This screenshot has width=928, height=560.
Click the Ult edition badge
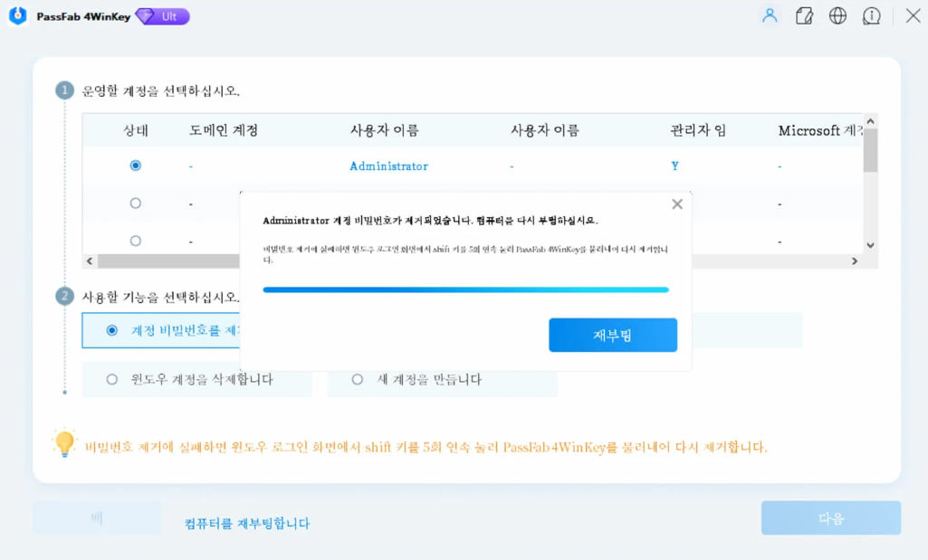coord(163,16)
